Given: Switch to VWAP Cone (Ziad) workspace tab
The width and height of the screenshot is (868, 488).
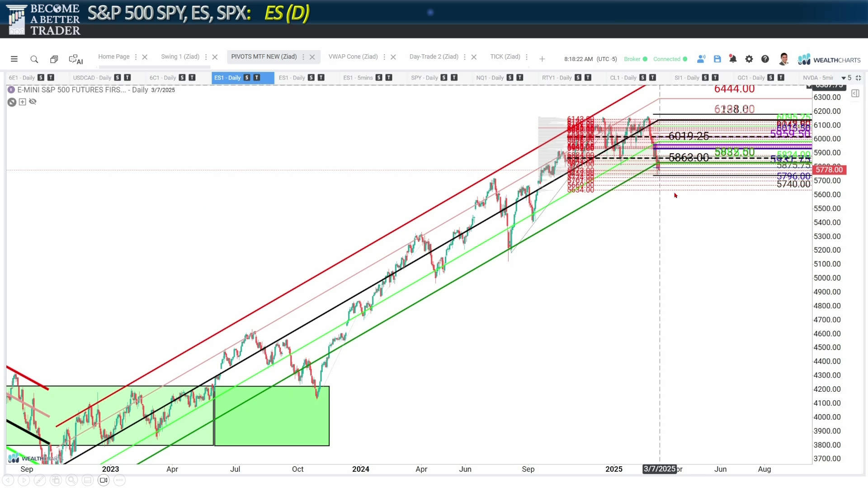Looking at the screenshot, I should (x=353, y=56).
